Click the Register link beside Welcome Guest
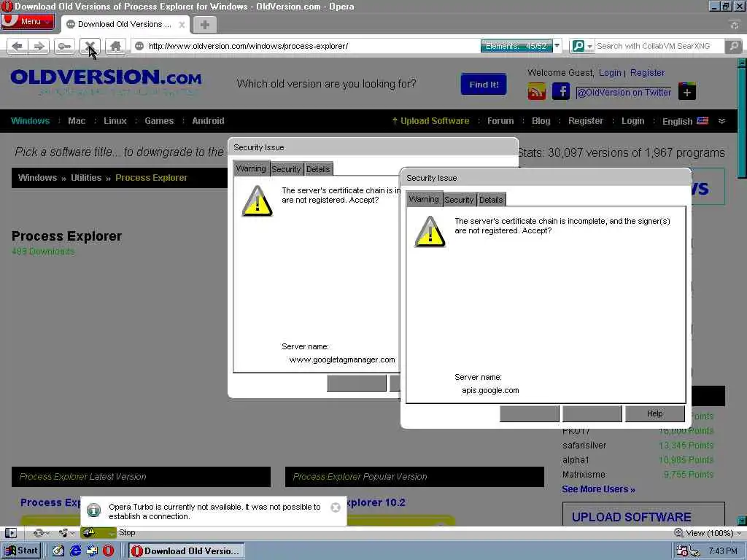 click(x=647, y=73)
